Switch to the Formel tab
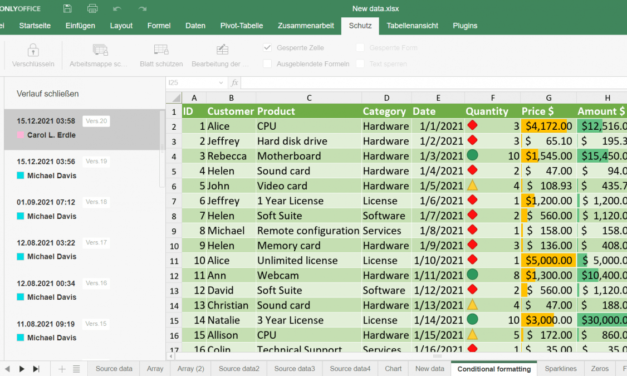The width and height of the screenshot is (627, 376). pos(159,26)
